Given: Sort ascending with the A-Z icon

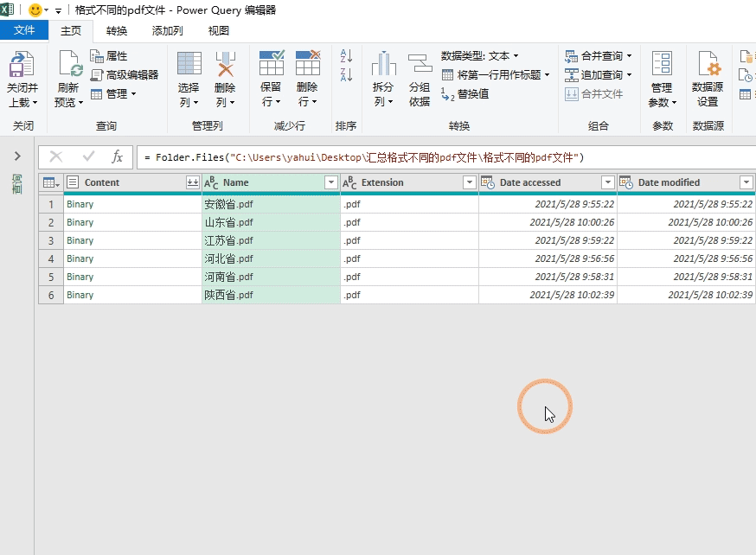Looking at the screenshot, I should tap(346, 56).
